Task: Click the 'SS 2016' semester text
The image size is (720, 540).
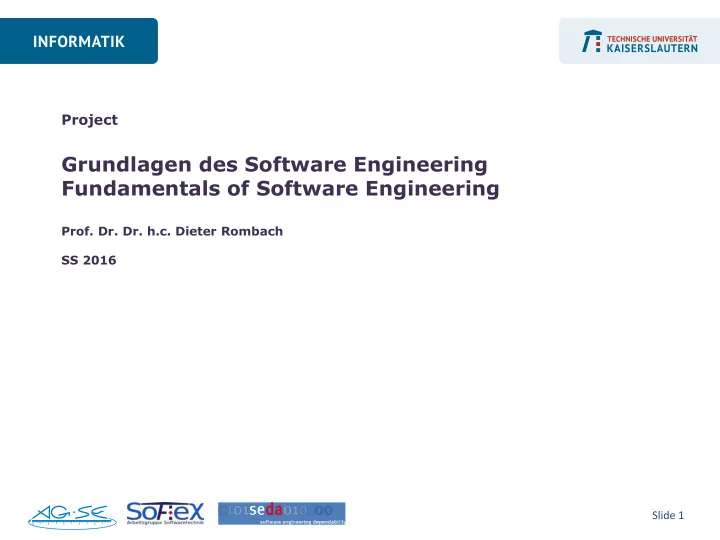Action: tap(89, 260)
